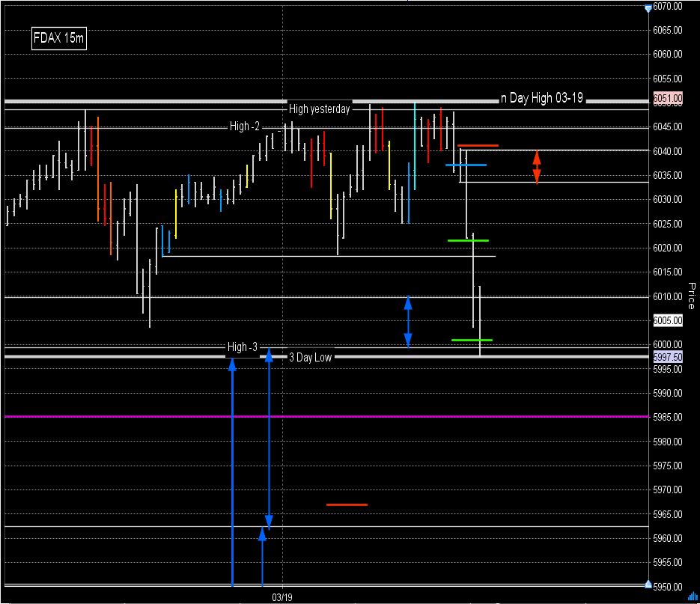
Task: Click the 6010.00 price axis label
Action: tap(668, 297)
